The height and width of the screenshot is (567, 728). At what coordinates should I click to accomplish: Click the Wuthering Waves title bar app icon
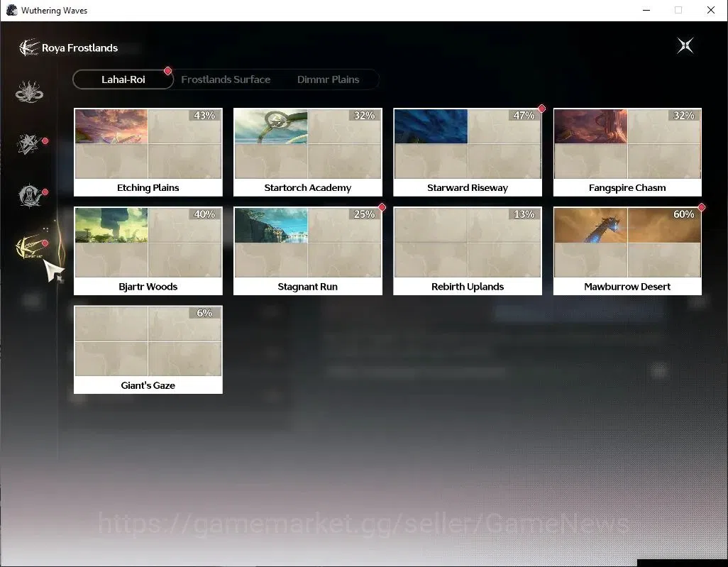coord(11,10)
